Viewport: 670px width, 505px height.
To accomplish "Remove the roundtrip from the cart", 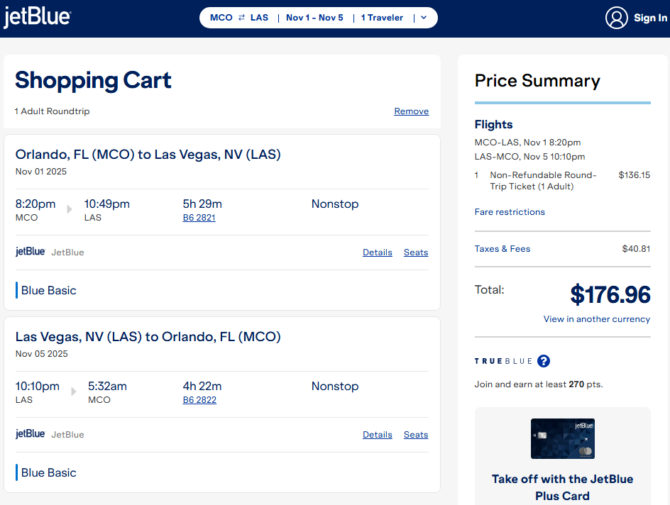I will coord(411,111).
